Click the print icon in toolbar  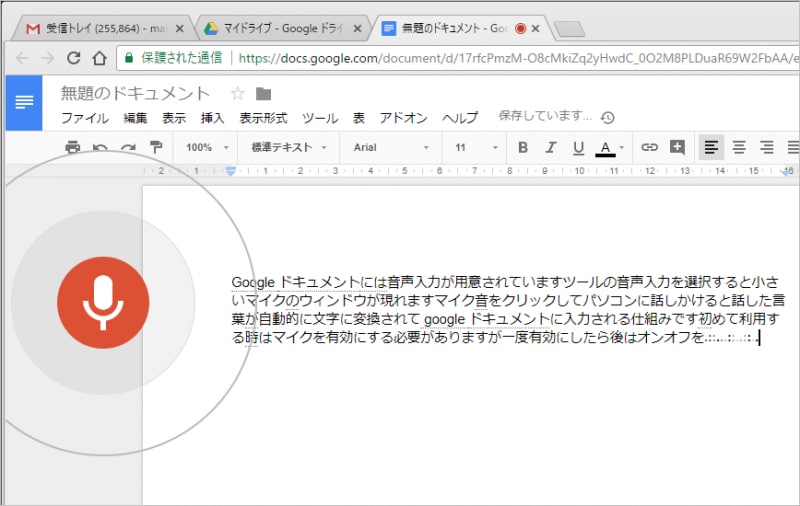click(x=73, y=147)
